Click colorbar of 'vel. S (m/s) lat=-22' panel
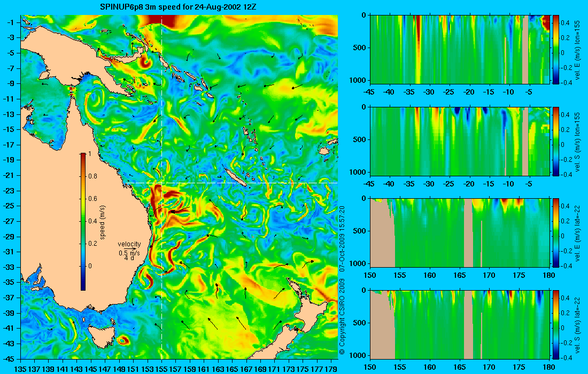Image resolution: width=588 pixels, height=374 pixels. click(x=556, y=324)
